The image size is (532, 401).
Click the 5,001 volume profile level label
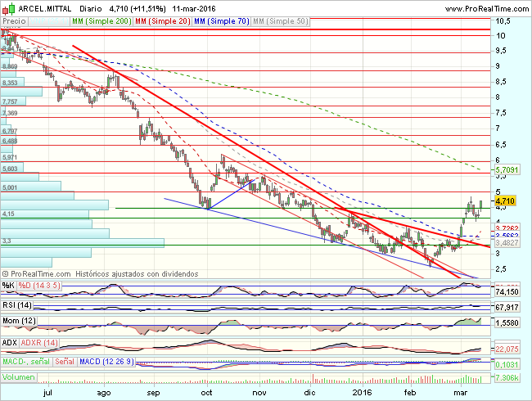[10, 187]
